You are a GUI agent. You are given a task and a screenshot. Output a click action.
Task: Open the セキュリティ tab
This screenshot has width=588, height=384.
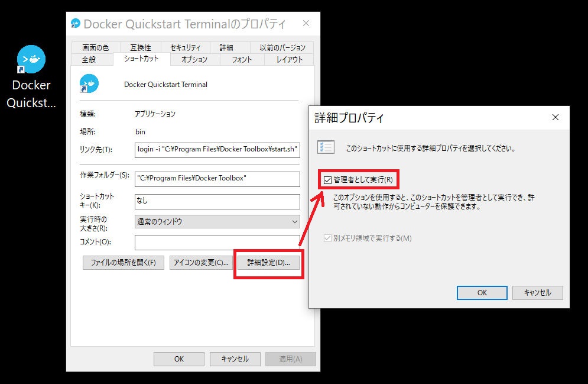point(185,47)
